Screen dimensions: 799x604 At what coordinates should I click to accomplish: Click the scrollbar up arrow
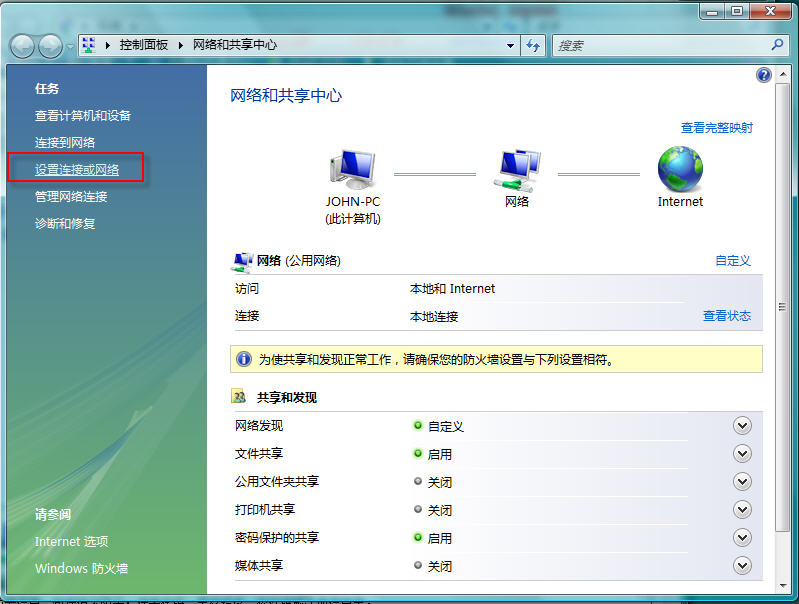coord(782,74)
